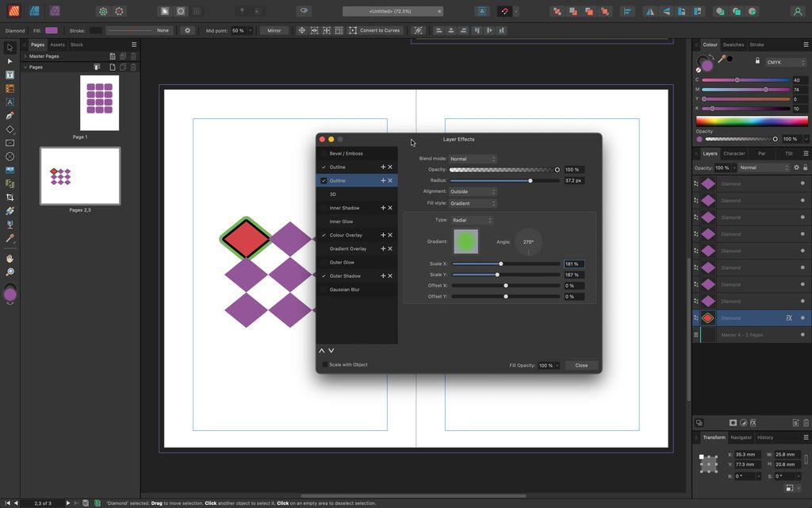Disable the Outer Shadow effect checkbox
Viewport: 812px width, 508px height.
[x=322, y=275]
